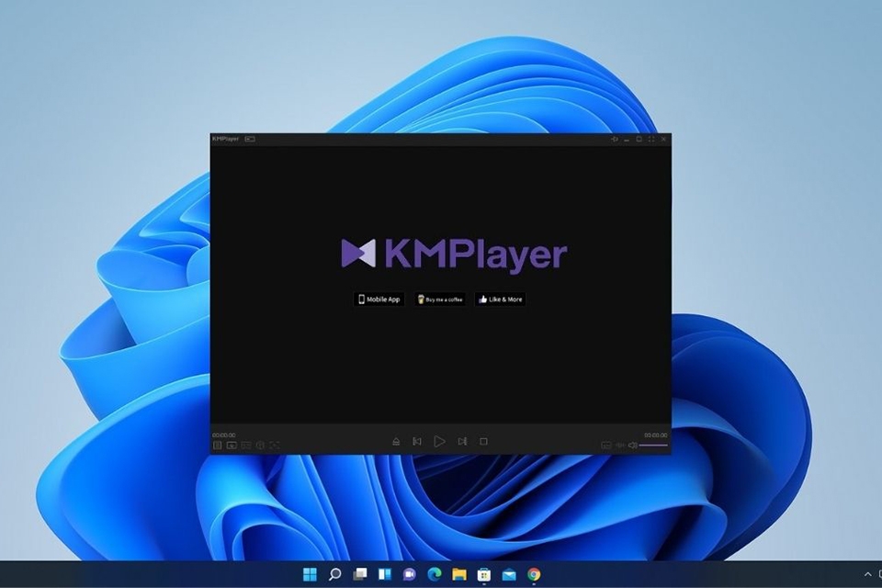Skip to previous track button
Image resolution: width=882 pixels, height=588 pixels.
417,442
